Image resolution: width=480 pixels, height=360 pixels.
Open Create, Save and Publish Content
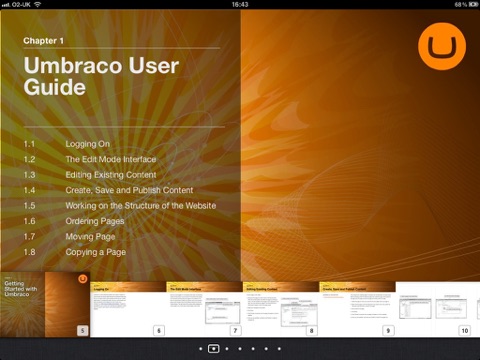click(129, 190)
